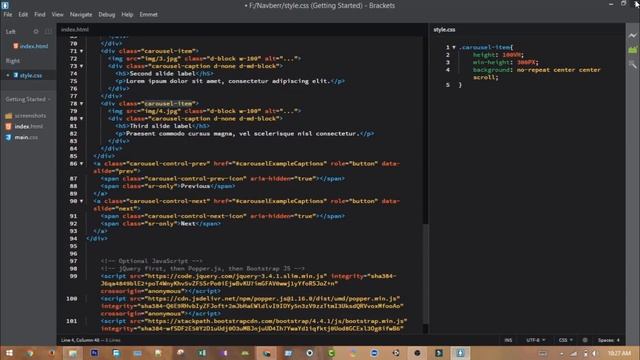
Task: Collapse the code fold at line 86
Action: click(81, 164)
